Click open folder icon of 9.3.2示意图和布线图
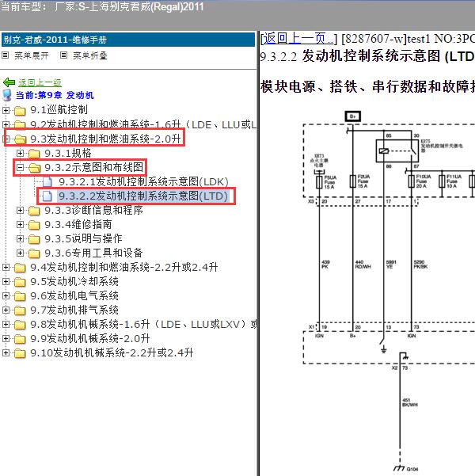This screenshot has width=475, height=476. click(34, 168)
